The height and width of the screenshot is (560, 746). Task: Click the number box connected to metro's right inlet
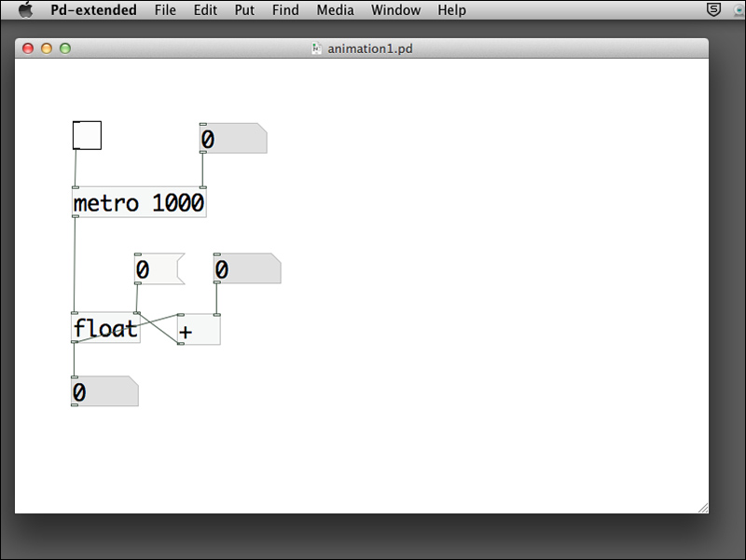pyautogui.click(x=233, y=138)
